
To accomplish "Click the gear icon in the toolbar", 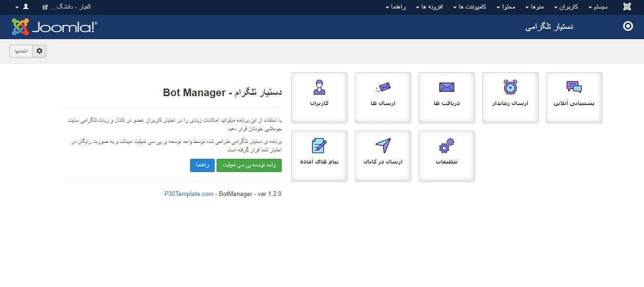I will tap(39, 51).
